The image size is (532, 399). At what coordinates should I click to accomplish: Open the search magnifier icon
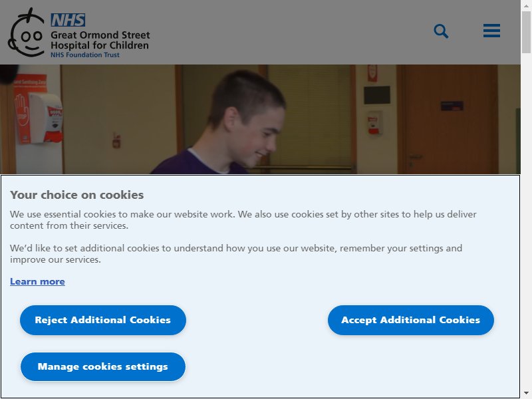tap(441, 31)
